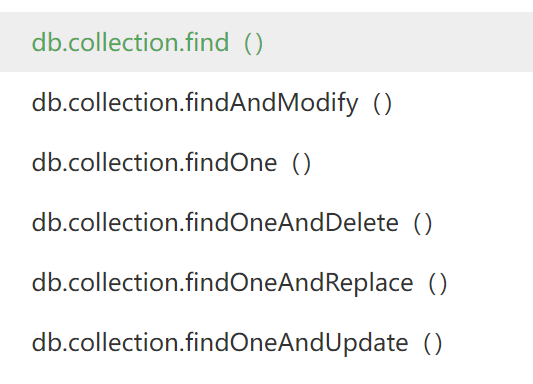Click the word findOneAndDelete in the list
This screenshot has width=533, height=384.
coord(292,223)
